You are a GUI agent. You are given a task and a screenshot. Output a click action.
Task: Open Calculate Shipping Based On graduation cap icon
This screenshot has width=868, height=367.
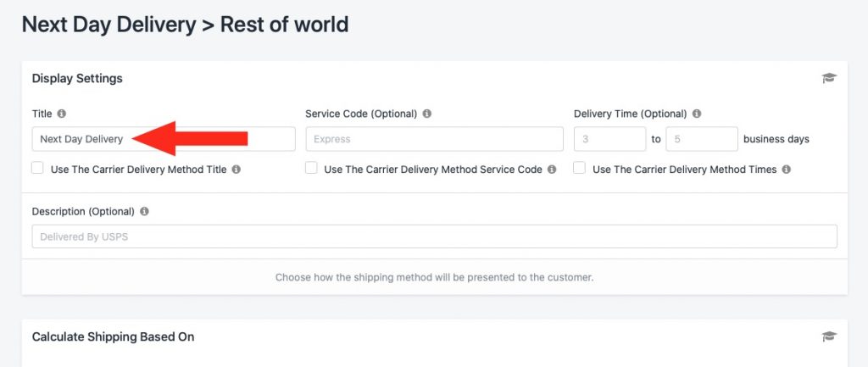point(829,336)
